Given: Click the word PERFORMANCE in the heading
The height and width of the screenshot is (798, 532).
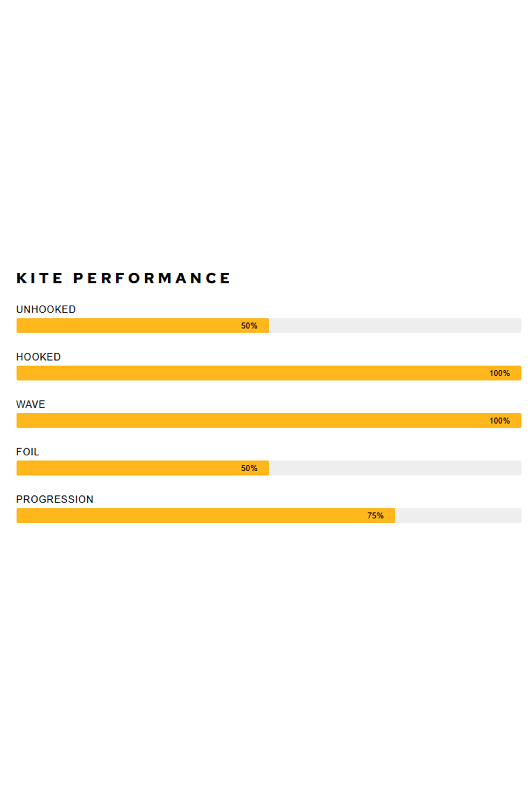Looking at the screenshot, I should pos(152,278).
